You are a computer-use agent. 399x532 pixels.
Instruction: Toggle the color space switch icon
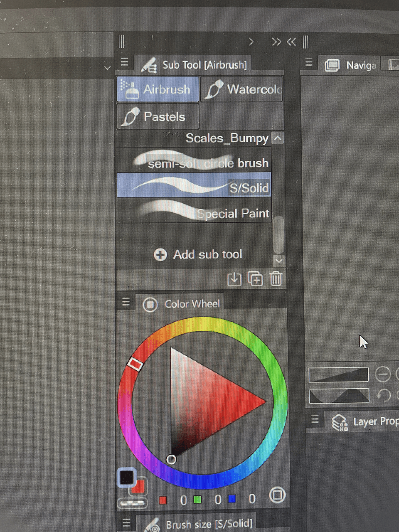277,495
